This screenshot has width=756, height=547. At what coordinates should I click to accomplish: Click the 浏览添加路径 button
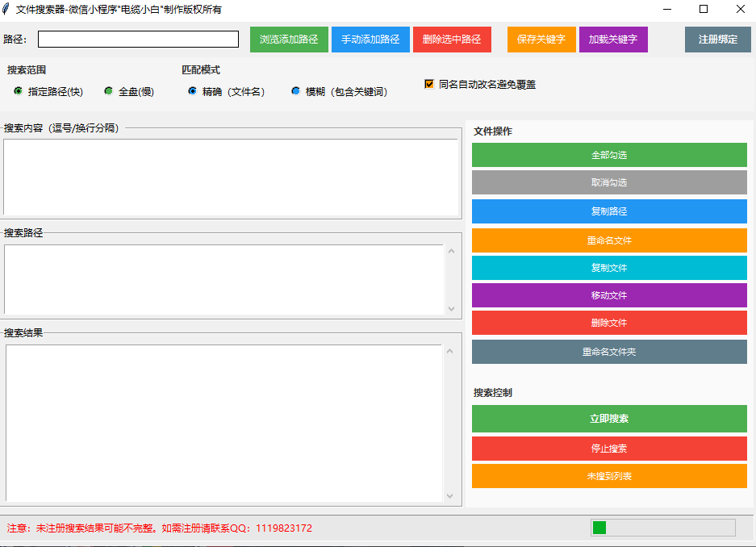click(288, 39)
